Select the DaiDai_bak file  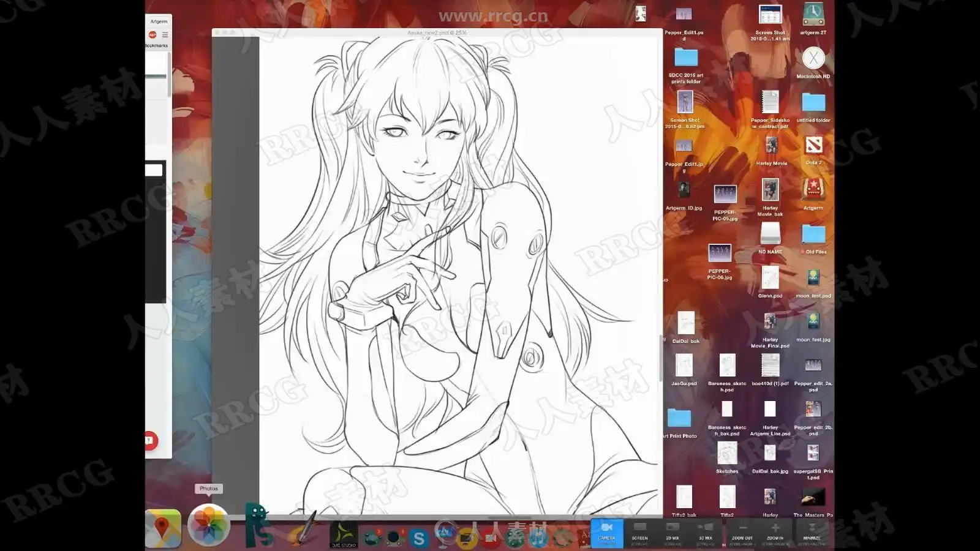[x=686, y=323]
